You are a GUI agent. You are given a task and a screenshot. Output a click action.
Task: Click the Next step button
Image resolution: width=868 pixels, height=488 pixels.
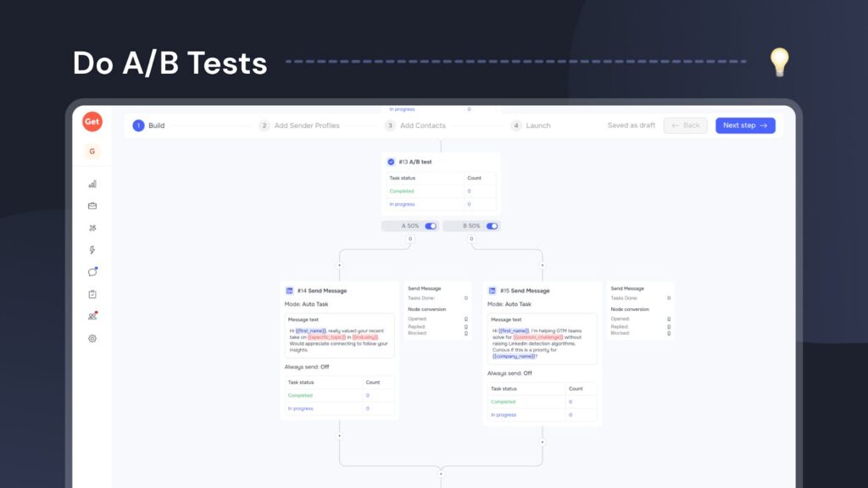pyautogui.click(x=744, y=125)
